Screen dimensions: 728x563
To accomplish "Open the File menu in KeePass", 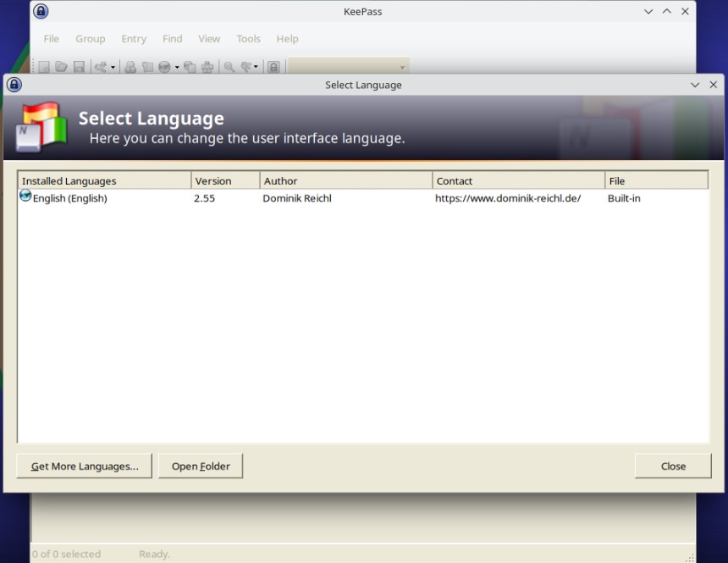I will (x=51, y=39).
